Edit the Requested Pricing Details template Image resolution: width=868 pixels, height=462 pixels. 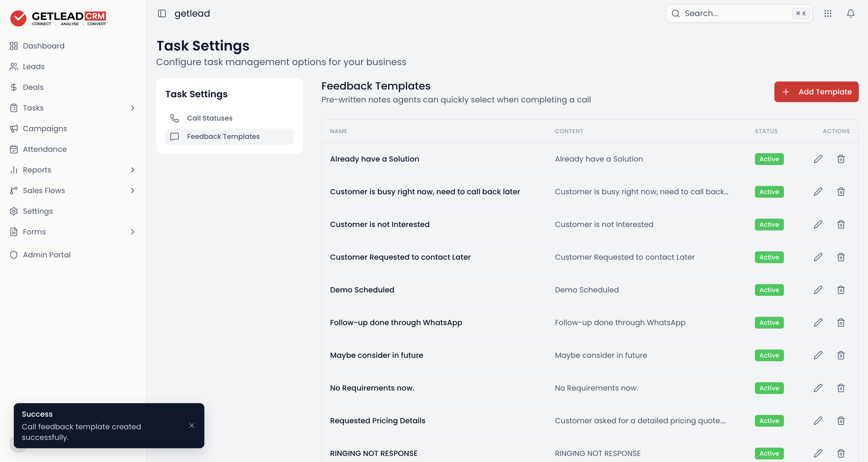coord(818,421)
